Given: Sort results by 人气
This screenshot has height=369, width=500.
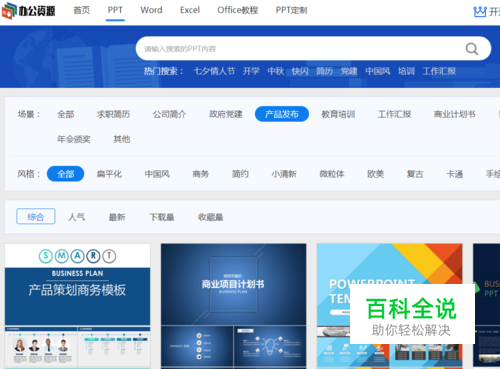Looking at the screenshot, I should point(76,217).
